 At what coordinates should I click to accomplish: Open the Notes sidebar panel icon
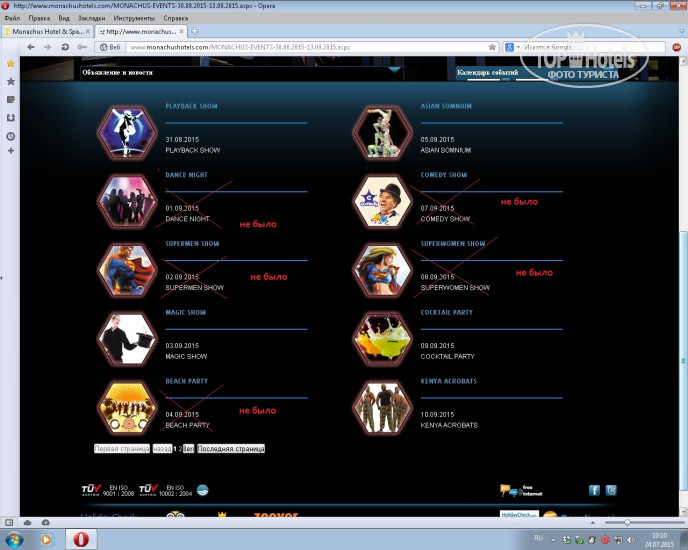[11, 100]
